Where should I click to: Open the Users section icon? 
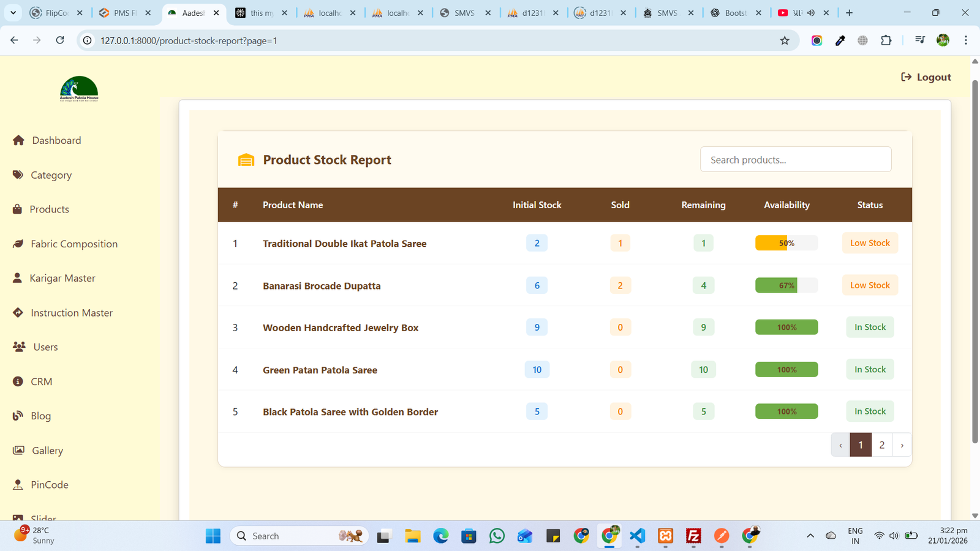tap(18, 347)
